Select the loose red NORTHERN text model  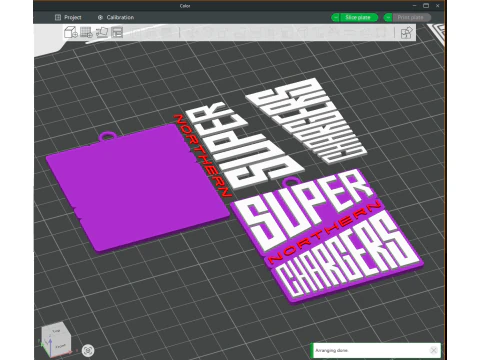pyautogui.click(x=202, y=156)
